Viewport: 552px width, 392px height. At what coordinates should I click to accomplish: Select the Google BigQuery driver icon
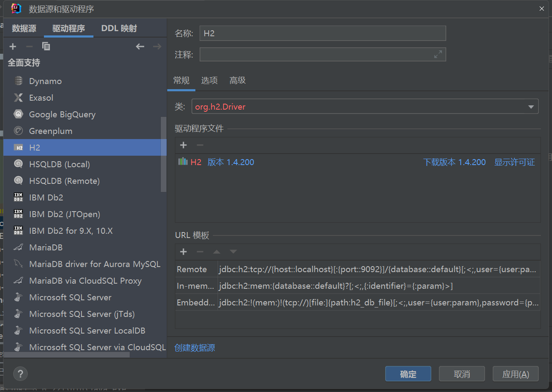18,114
